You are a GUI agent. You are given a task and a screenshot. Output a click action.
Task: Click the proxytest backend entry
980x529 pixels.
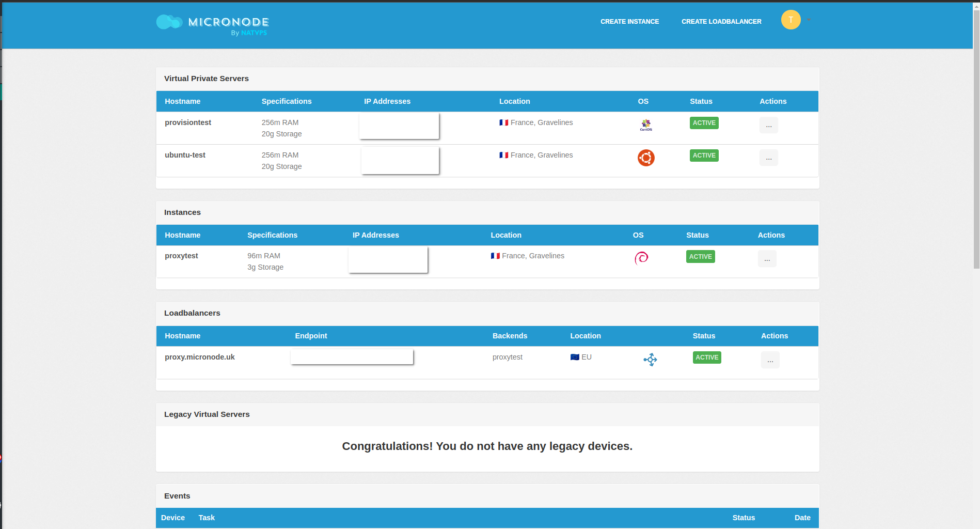pos(508,357)
